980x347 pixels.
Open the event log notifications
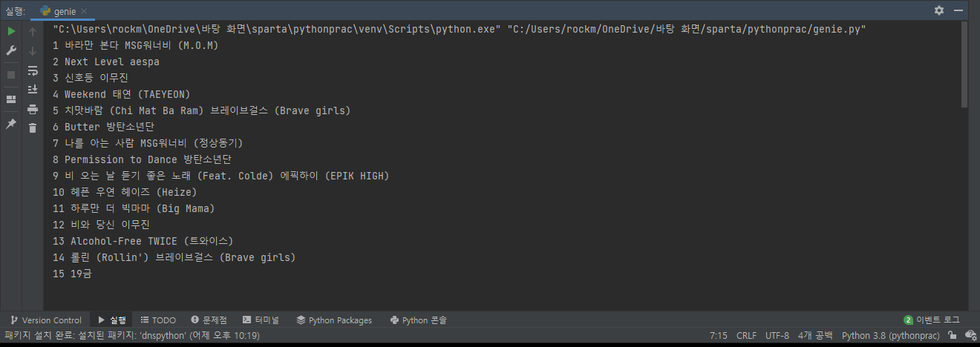click(932, 320)
